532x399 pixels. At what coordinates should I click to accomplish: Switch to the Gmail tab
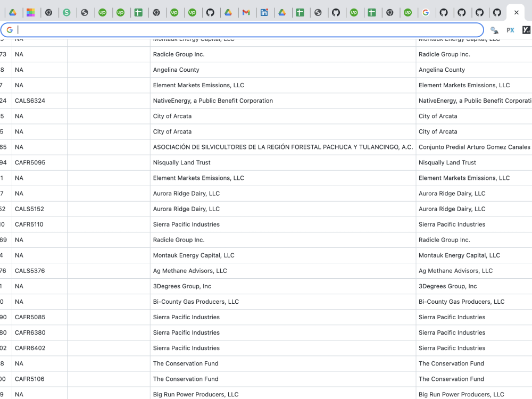click(246, 13)
